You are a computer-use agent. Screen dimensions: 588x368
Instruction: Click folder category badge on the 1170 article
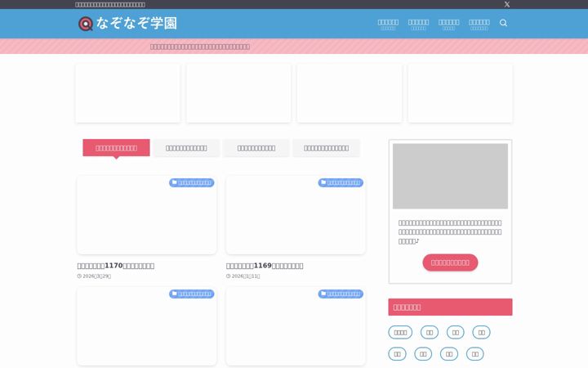[192, 182]
